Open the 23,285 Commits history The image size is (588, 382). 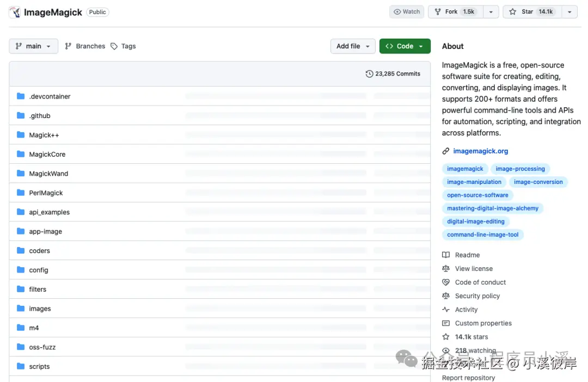(x=393, y=74)
